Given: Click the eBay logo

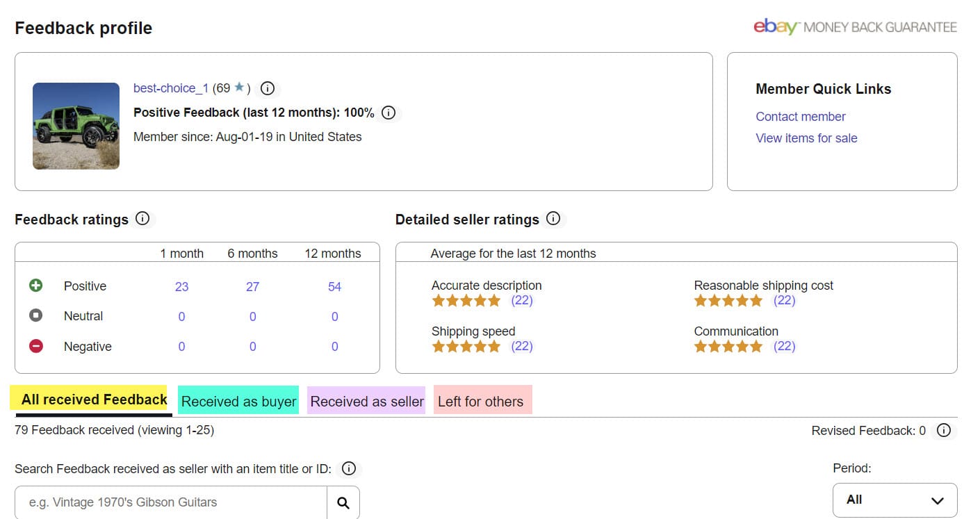Looking at the screenshot, I should pyautogui.click(x=775, y=27).
